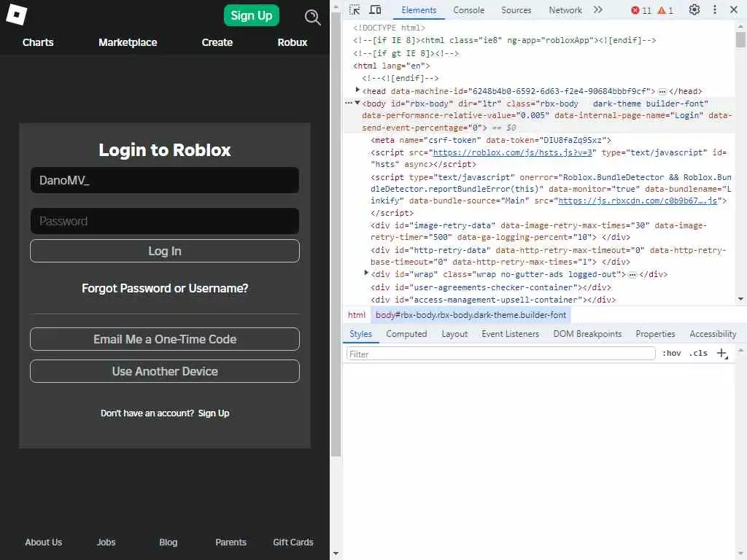Image resolution: width=747 pixels, height=560 pixels.
Task: Click the Roblox logo icon
Action: point(17,15)
